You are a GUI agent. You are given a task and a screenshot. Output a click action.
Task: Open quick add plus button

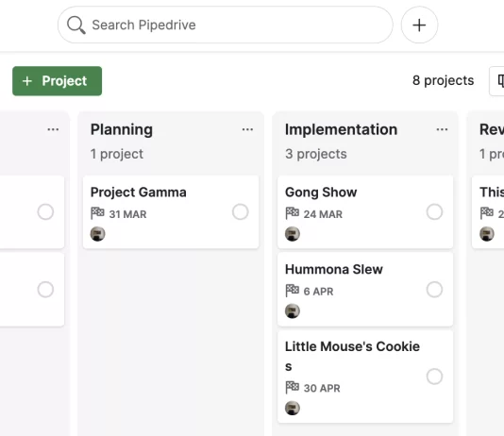tap(419, 25)
